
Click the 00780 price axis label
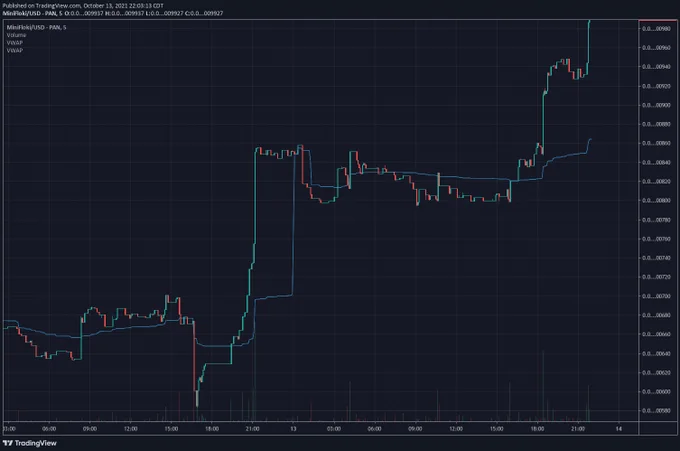(x=657, y=220)
